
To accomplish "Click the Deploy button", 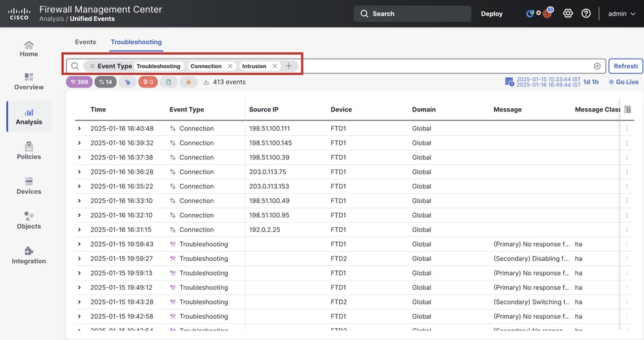I will click(492, 14).
